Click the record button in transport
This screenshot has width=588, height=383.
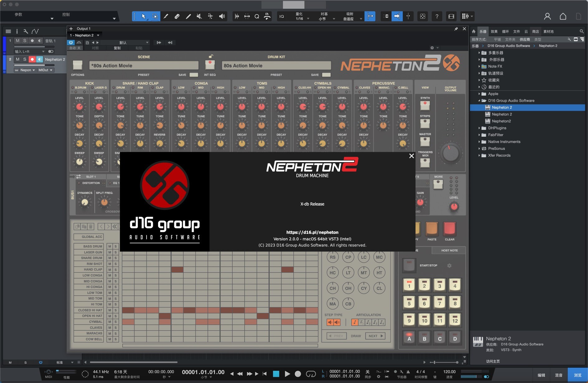tap(298, 374)
